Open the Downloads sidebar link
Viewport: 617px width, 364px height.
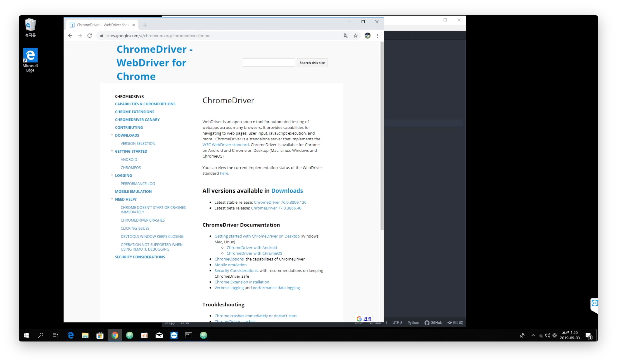coord(127,135)
